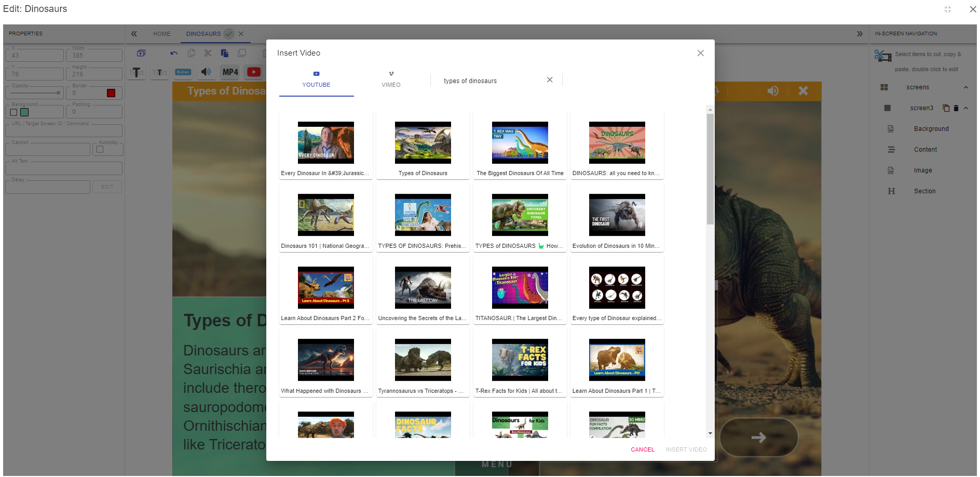This screenshot has width=980, height=477.
Task: Open the green background color swatch
Action: click(24, 112)
